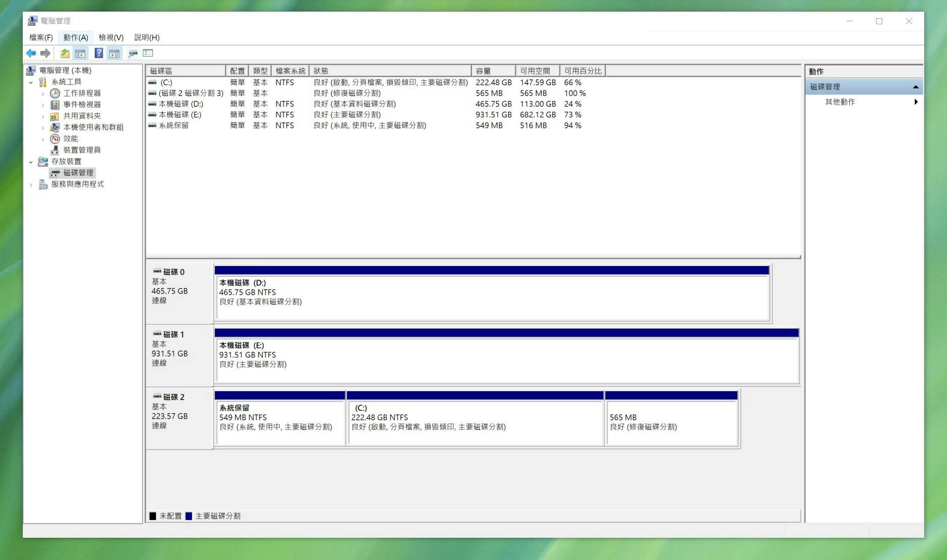Click the Shared Folders (共用資料夾) icon
Image resolution: width=947 pixels, height=560 pixels.
(x=55, y=116)
